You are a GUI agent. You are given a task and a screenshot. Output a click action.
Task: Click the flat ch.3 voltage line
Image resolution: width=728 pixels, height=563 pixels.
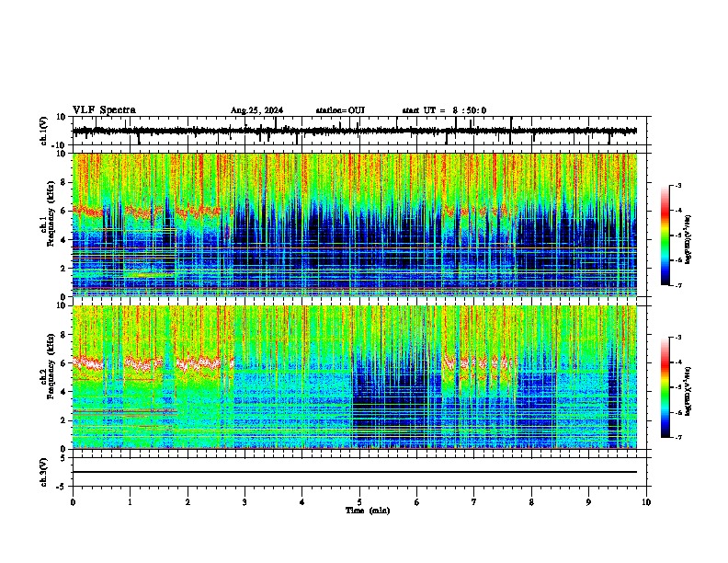click(x=355, y=472)
